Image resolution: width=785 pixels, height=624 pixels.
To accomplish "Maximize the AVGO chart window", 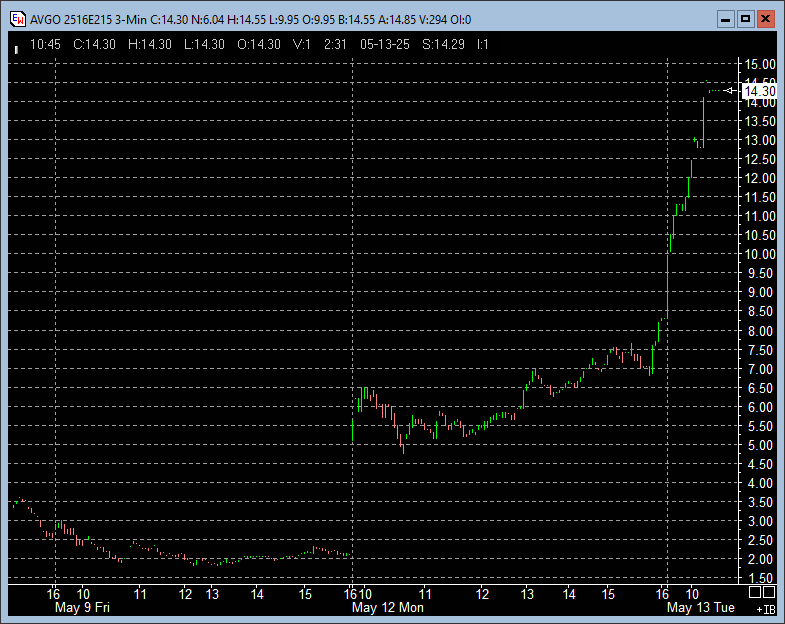I will 745,20.
